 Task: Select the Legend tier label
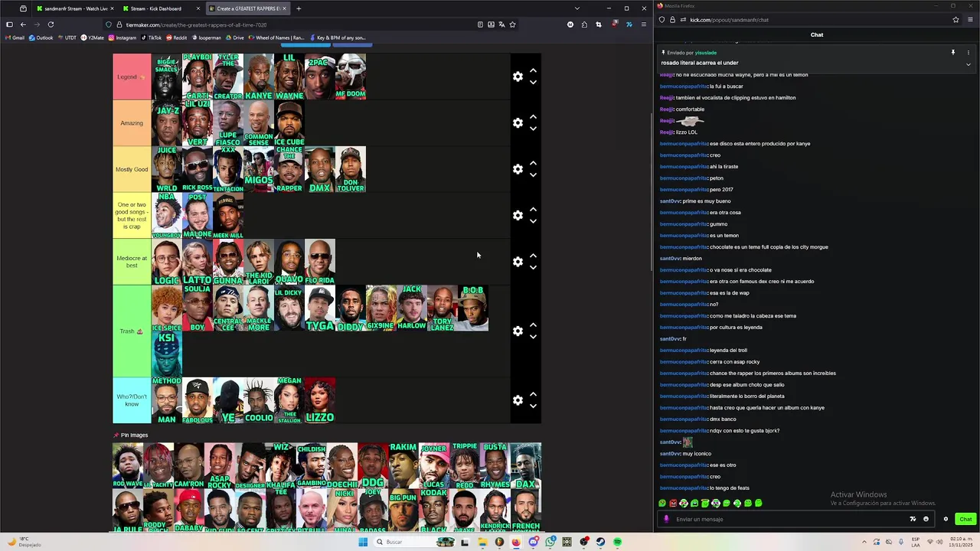[132, 77]
